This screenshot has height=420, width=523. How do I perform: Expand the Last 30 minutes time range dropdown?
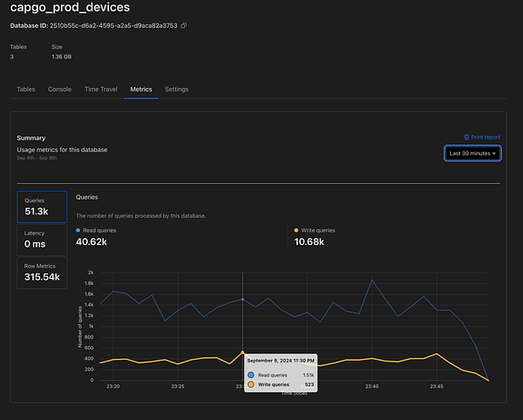[472, 153]
